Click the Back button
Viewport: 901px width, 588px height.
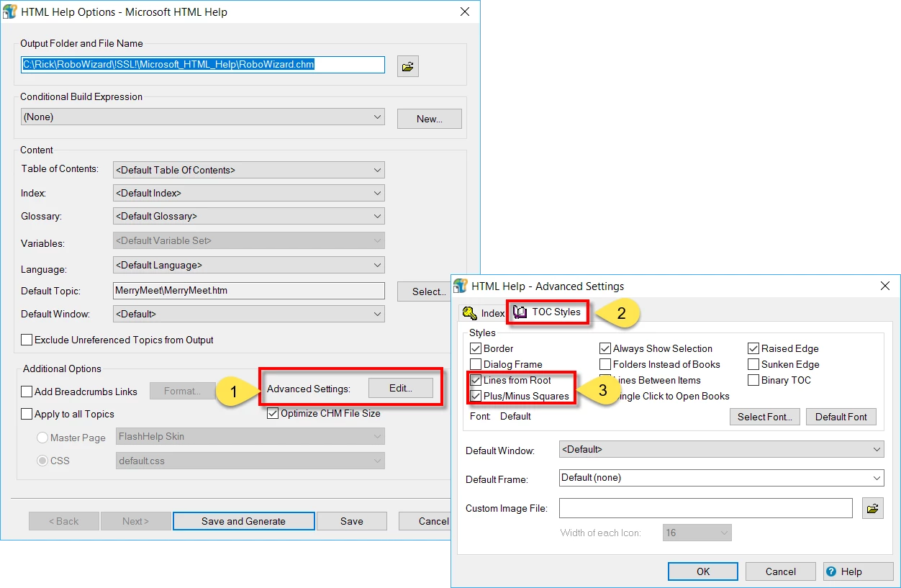pyautogui.click(x=64, y=521)
